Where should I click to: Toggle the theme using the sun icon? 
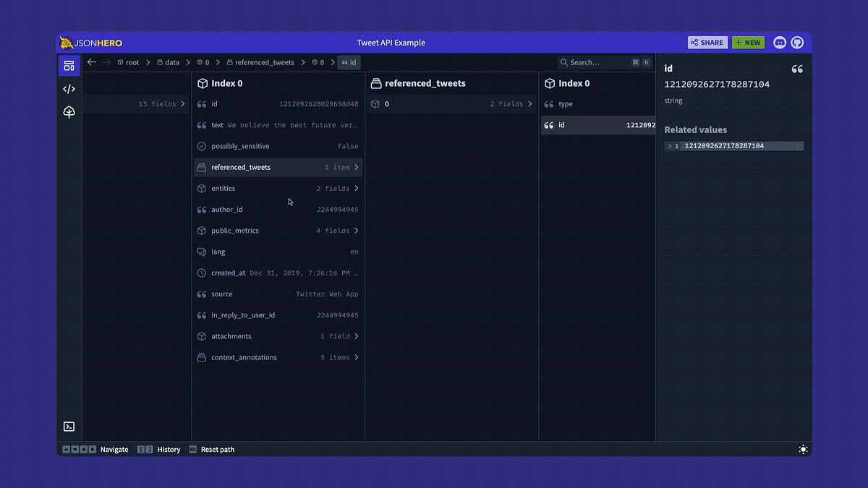(803, 449)
